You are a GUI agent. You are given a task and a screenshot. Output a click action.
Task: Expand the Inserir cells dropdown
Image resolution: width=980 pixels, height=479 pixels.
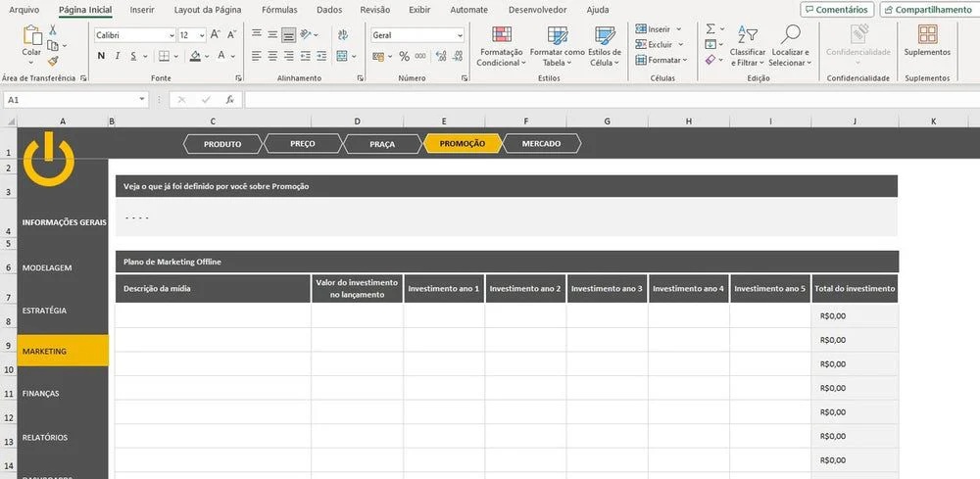pyautogui.click(x=679, y=29)
